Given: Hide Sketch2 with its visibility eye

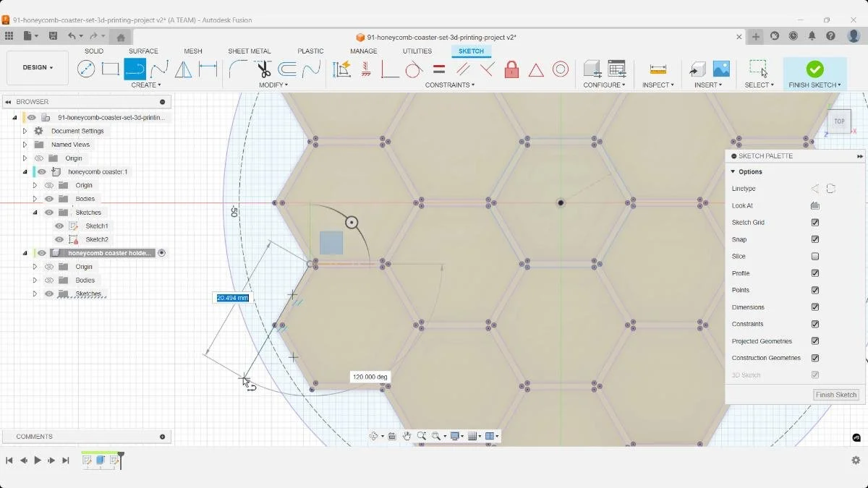Looking at the screenshot, I should pyautogui.click(x=59, y=239).
